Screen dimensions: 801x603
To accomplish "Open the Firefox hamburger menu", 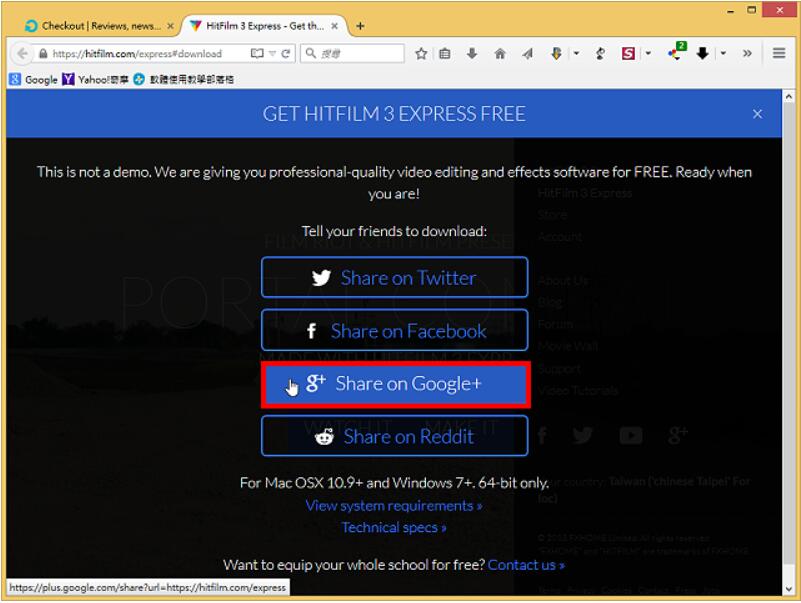I will click(779, 53).
